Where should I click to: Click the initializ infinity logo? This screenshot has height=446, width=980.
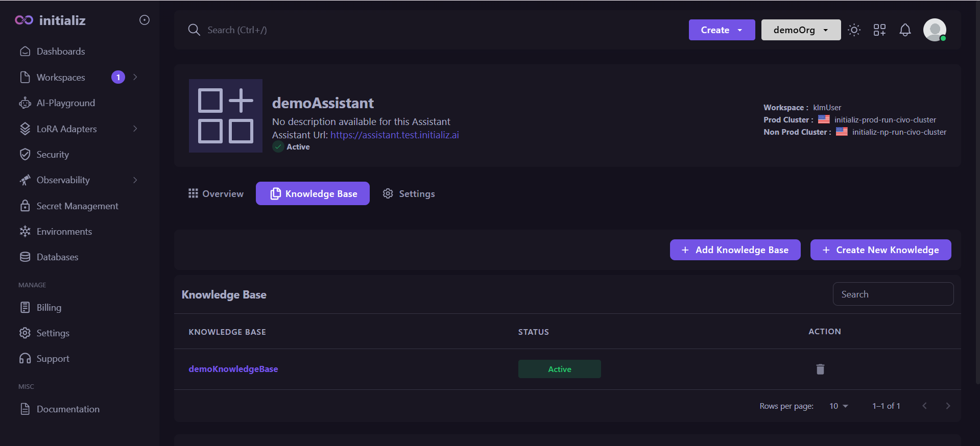(x=24, y=20)
